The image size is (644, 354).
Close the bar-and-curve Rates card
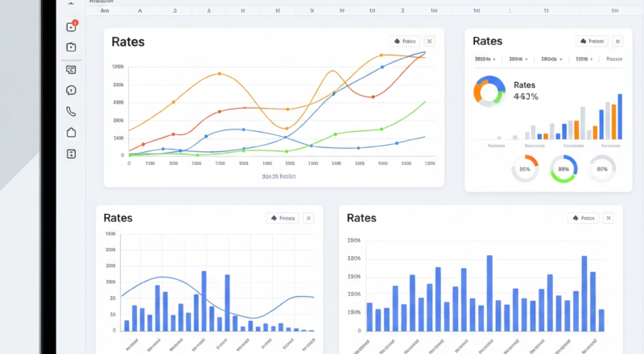coord(308,218)
